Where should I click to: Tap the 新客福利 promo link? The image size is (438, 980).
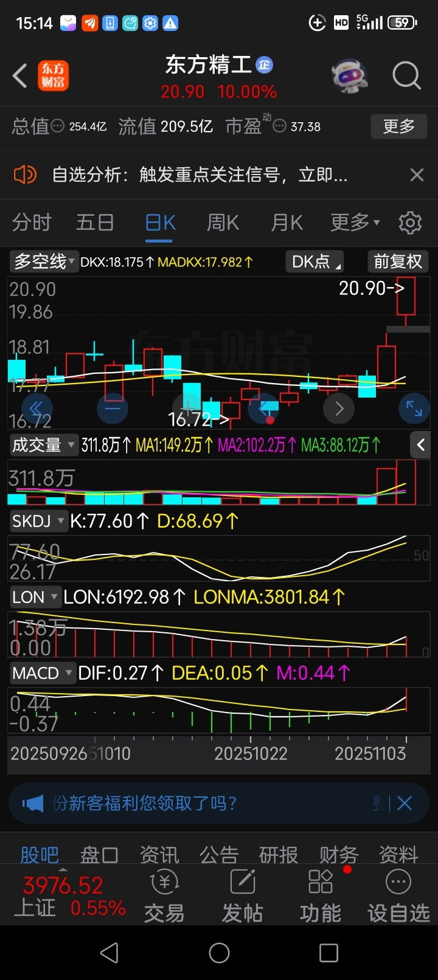[x=145, y=804]
